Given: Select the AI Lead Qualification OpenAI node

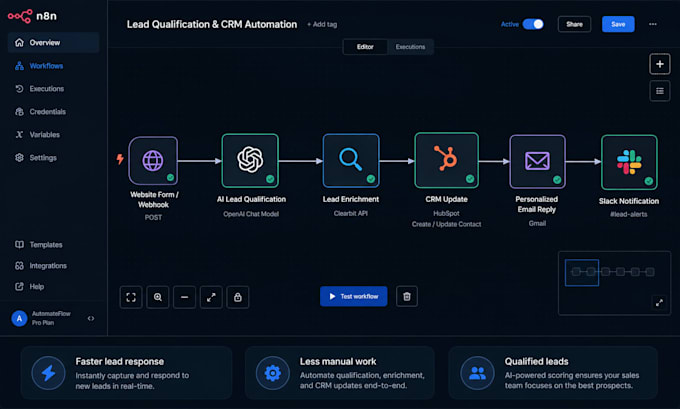Looking at the screenshot, I should 250,160.
